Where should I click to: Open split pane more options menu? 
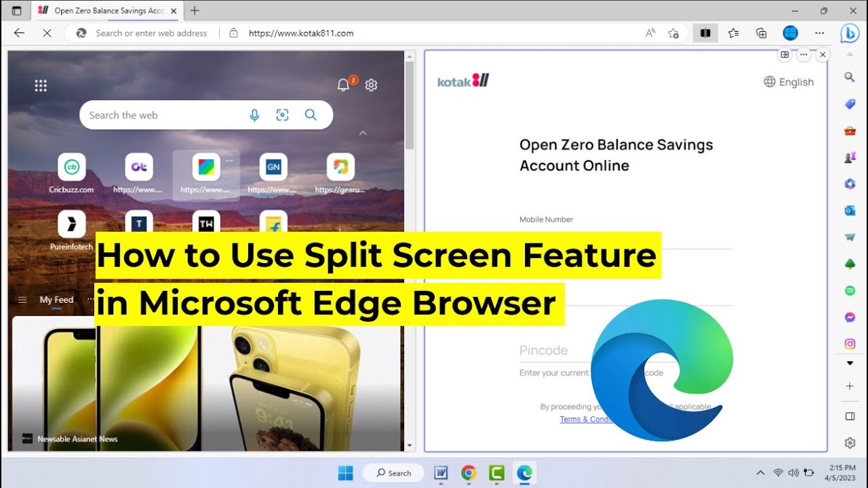point(804,55)
